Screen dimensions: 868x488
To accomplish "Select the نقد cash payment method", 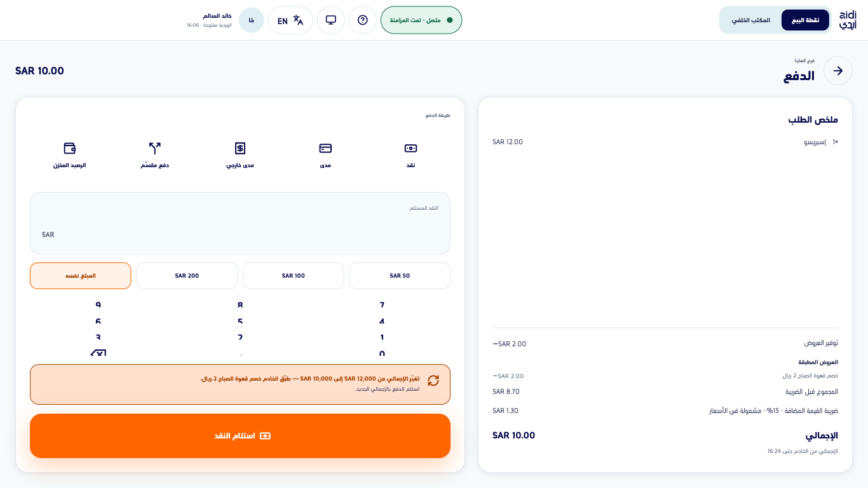I will [x=410, y=155].
